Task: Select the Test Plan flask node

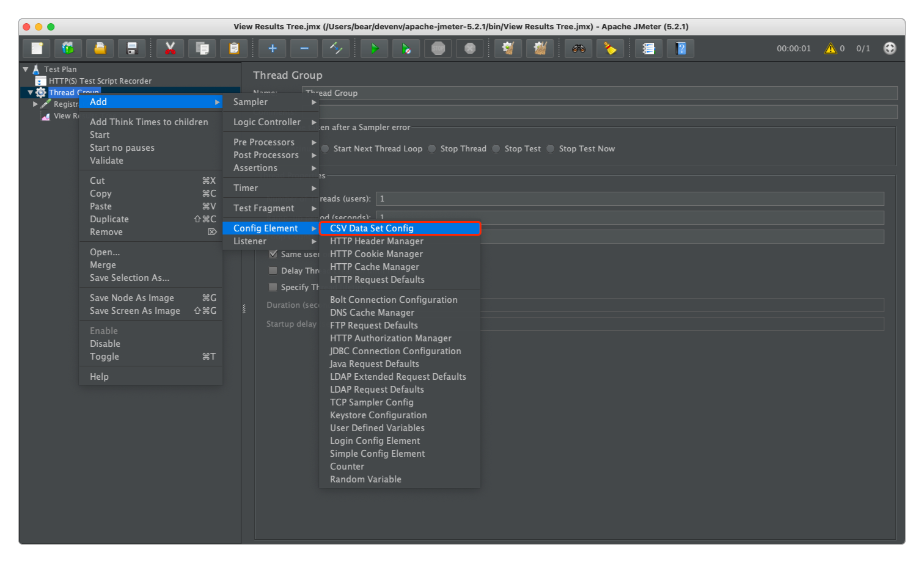Action: (x=60, y=69)
